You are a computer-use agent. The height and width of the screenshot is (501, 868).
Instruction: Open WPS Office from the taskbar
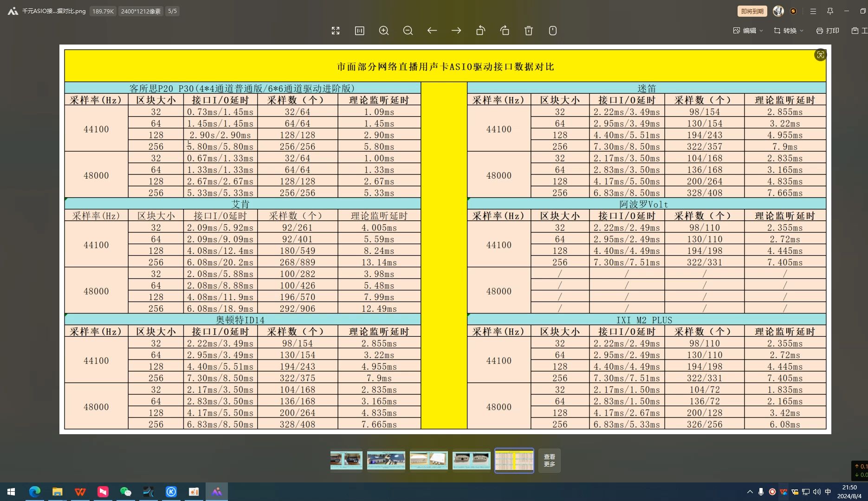click(80, 492)
